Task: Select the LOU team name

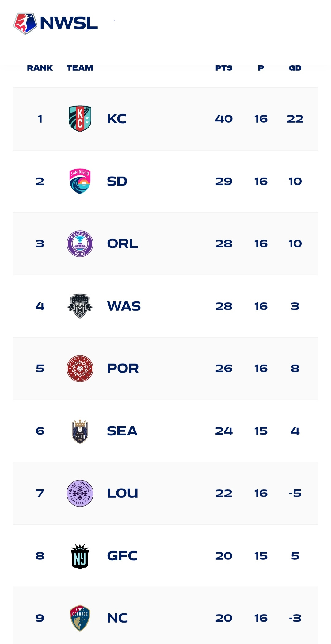Action: 123,493
